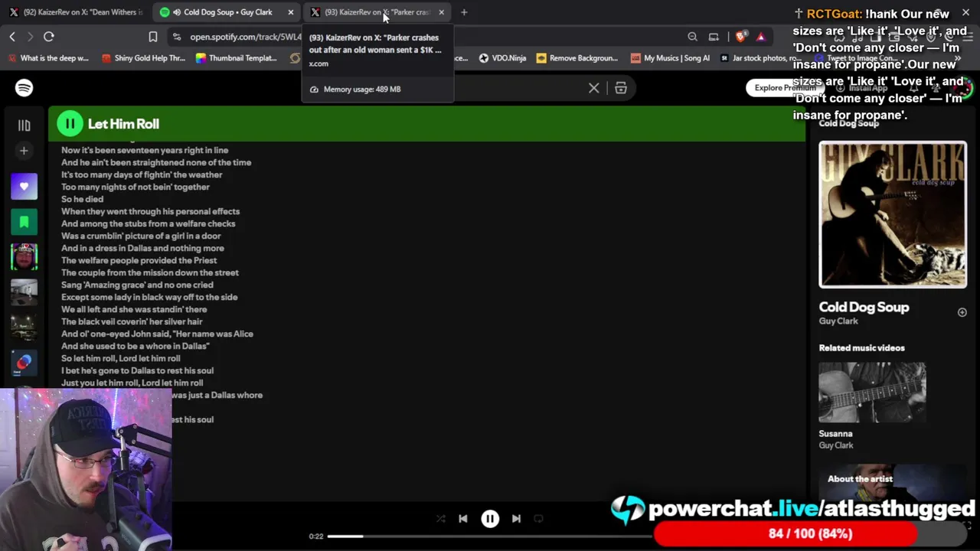The width and height of the screenshot is (980, 551).
Task: Pause playback in the bottom player bar
Action: [490, 519]
